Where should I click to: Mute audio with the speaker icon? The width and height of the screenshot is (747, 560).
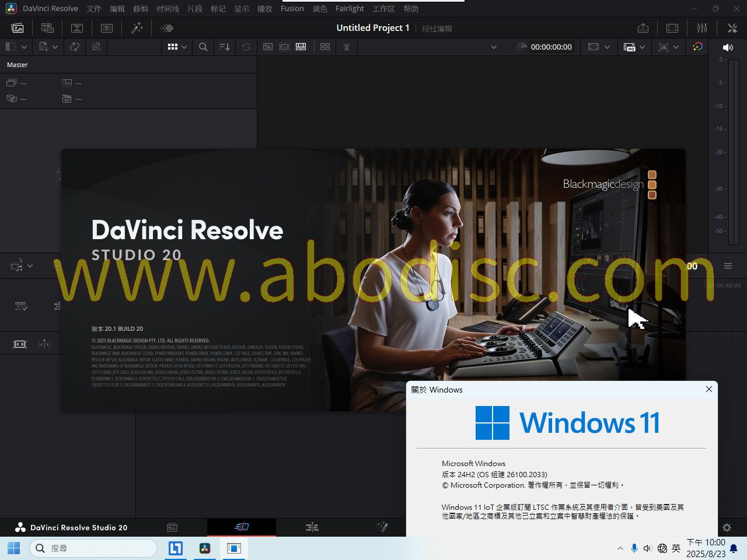click(727, 47)
